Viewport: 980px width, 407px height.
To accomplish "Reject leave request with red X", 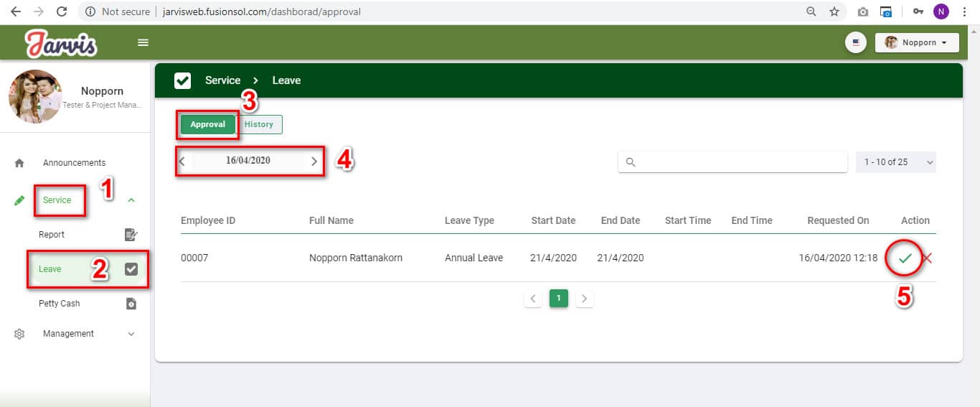I will (926, 258).
